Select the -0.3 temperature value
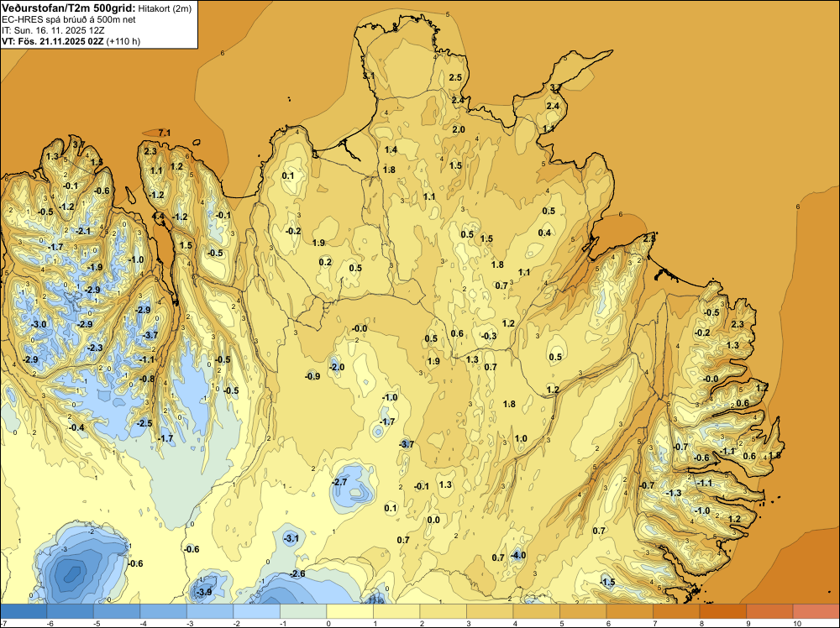Screen dimensions: 840x628 489,336
